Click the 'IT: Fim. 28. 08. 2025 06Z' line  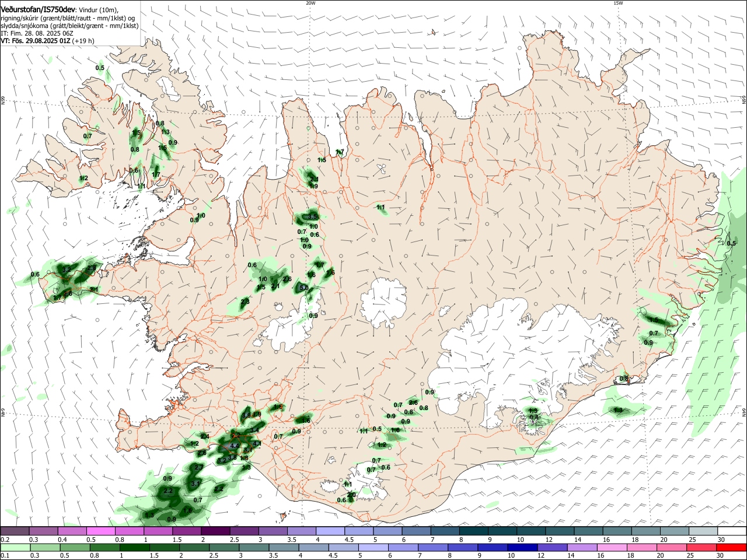coord(37,34)
